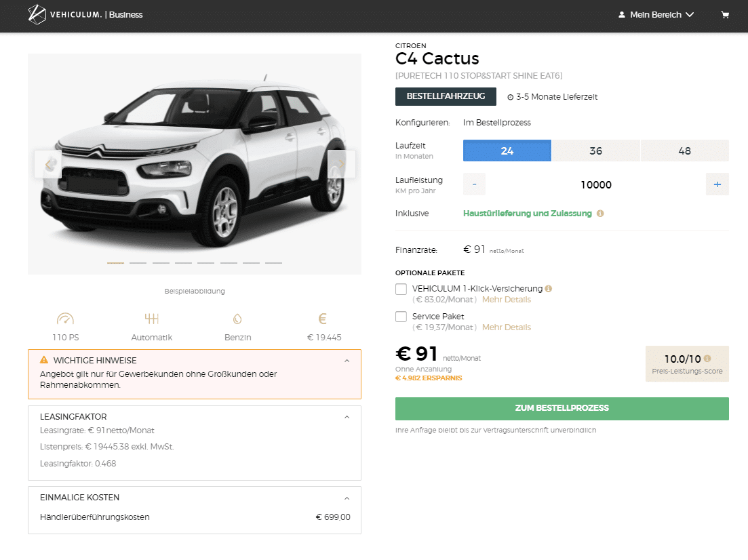Image resolution: width=748 pixels, height=560 pixels.
Task: Click the Automatik gearbox icon
Action: 152,319
